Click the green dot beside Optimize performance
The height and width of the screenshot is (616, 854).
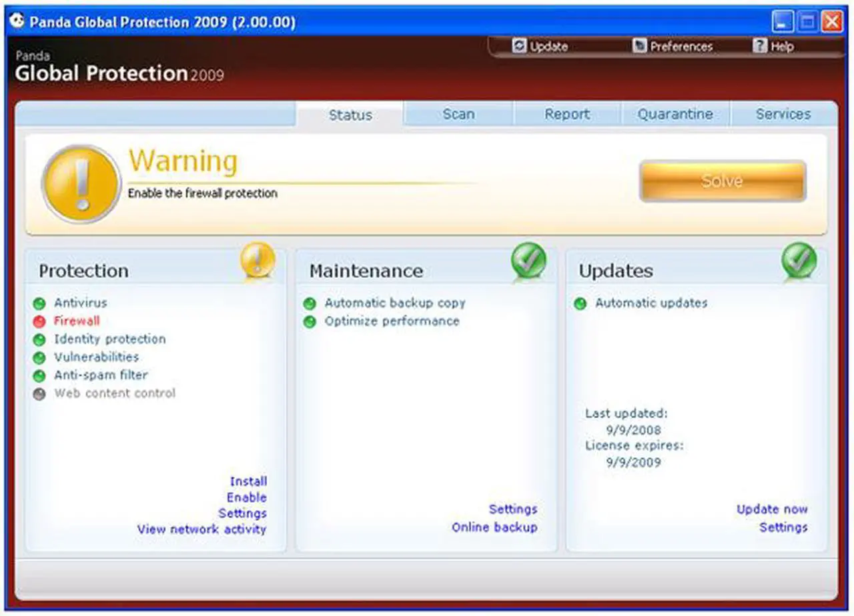(310, 321)
